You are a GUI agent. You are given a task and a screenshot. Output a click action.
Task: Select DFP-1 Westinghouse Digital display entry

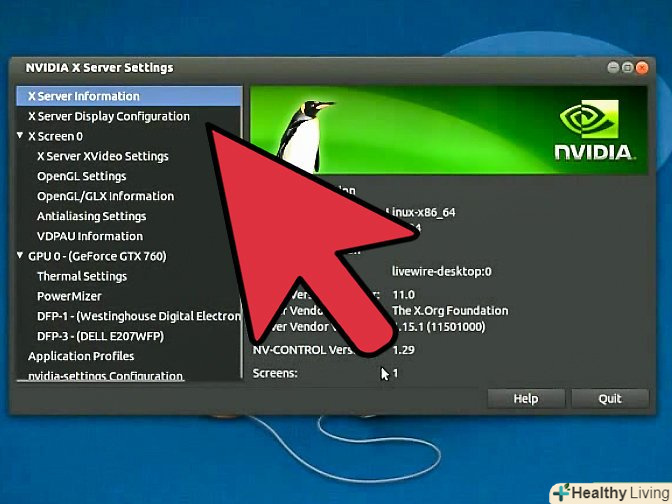(x=139, y=316)
